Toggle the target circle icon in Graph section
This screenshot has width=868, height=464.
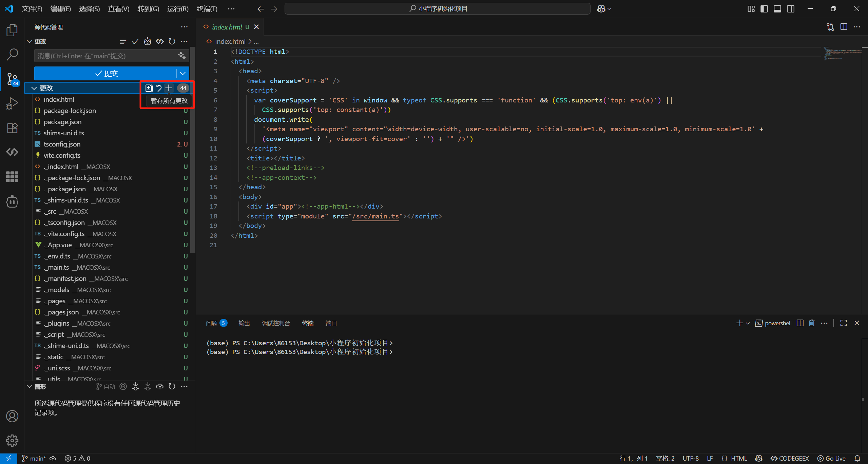[123, 387]
